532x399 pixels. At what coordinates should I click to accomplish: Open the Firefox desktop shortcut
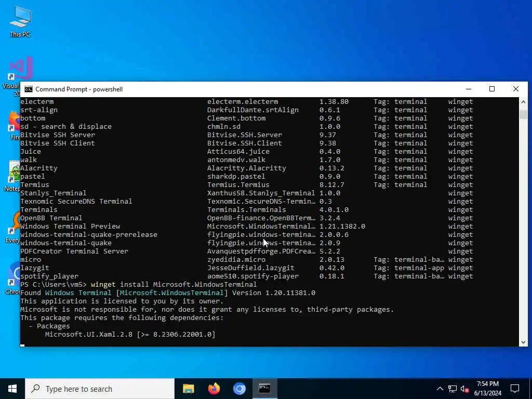(14, 125)
